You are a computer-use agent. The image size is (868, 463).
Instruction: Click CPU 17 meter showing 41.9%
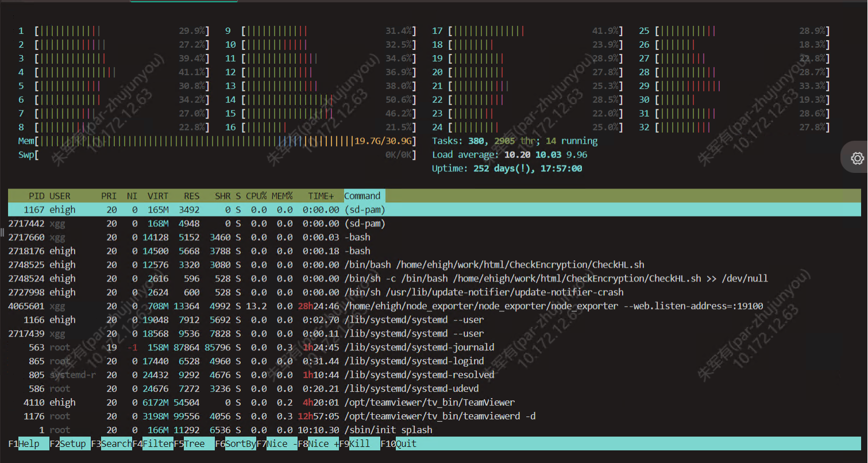click(527, 31)
